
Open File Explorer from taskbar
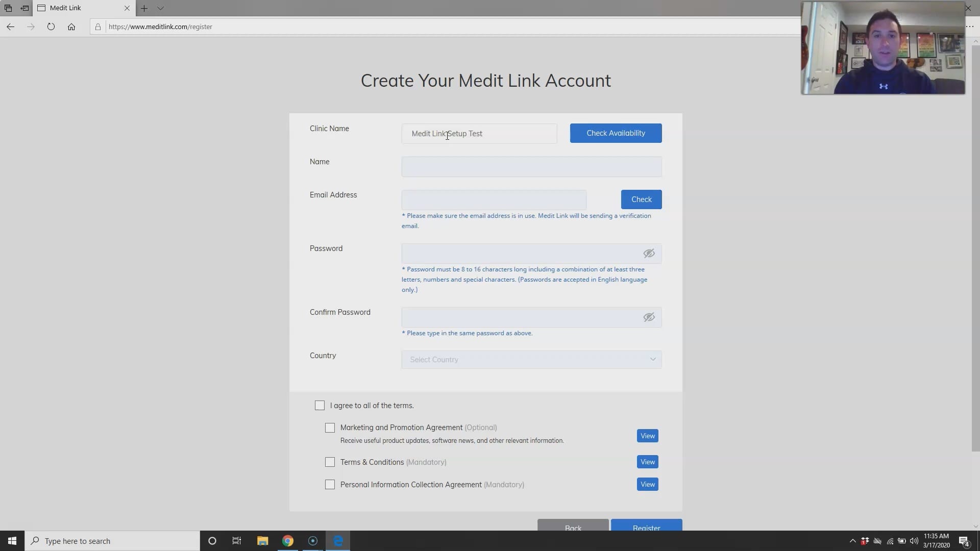pyautogui.click(x=262, y=541)
